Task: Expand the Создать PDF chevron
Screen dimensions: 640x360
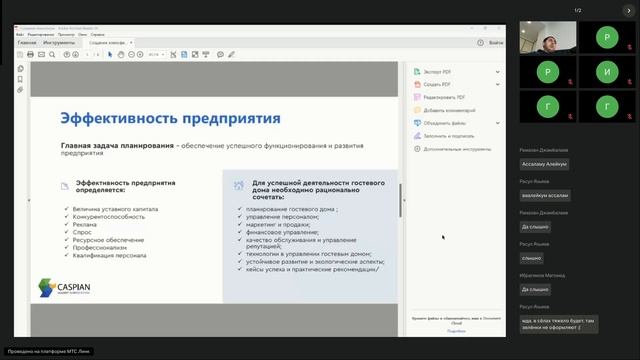Action: 498,84
